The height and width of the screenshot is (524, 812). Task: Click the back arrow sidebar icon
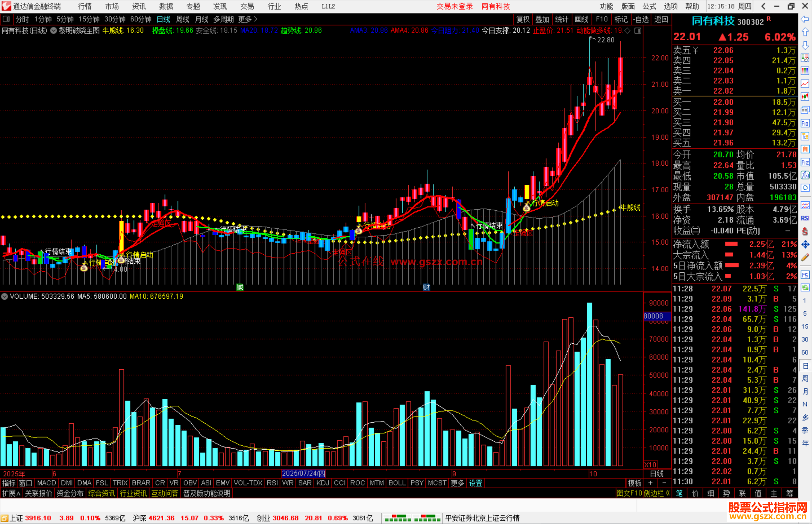pyautogui.click(x=805, y=19)
